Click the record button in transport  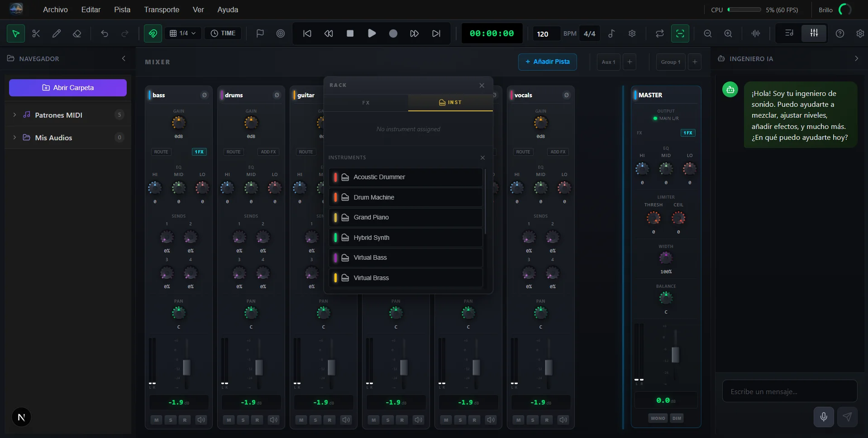pyautogui.click(x=393, y=33)
